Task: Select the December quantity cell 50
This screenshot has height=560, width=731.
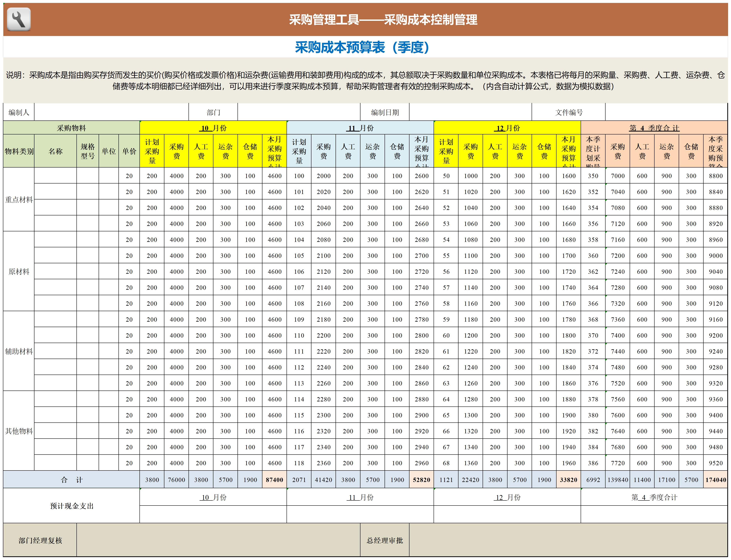Action: [x=446, y=176]
